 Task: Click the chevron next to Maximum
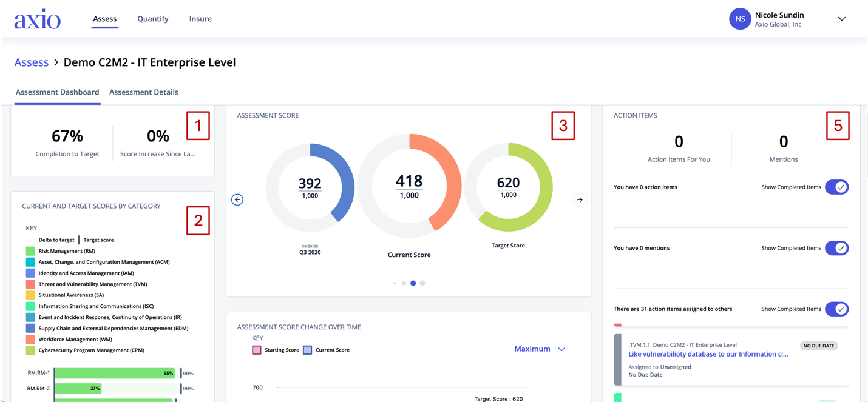coord(561,349)
